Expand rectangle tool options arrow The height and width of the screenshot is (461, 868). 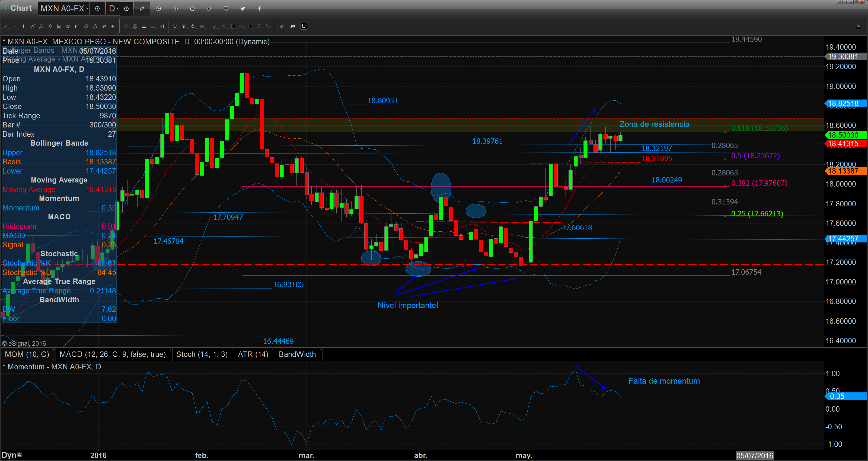(x=81, y=28)
